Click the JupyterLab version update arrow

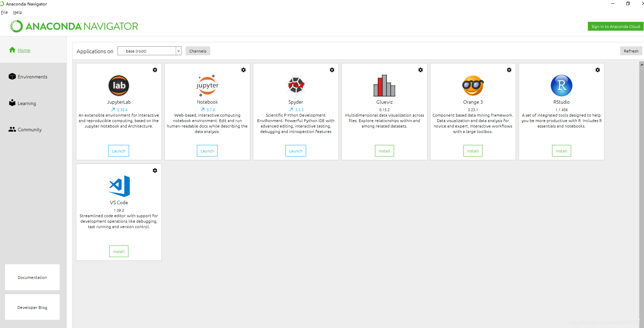tap(113, 110)
